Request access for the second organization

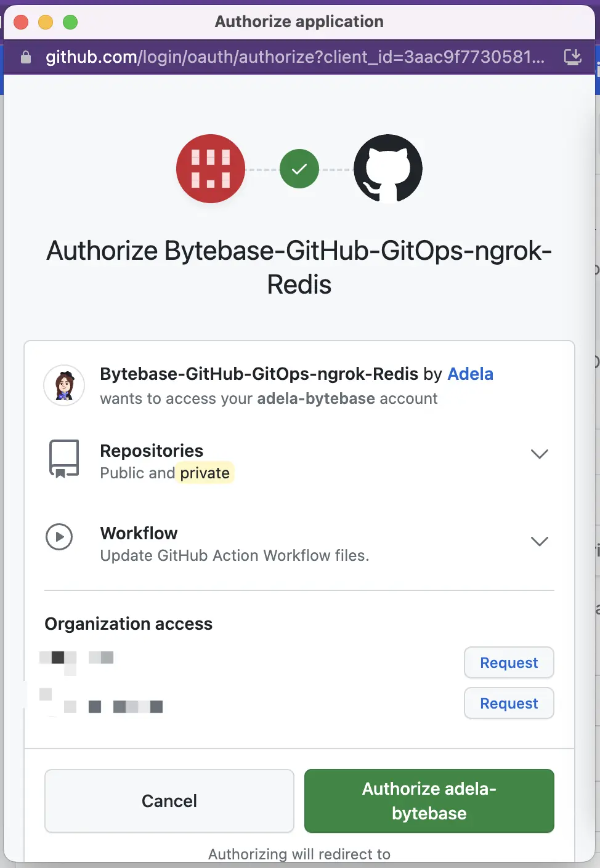(509, 703)
